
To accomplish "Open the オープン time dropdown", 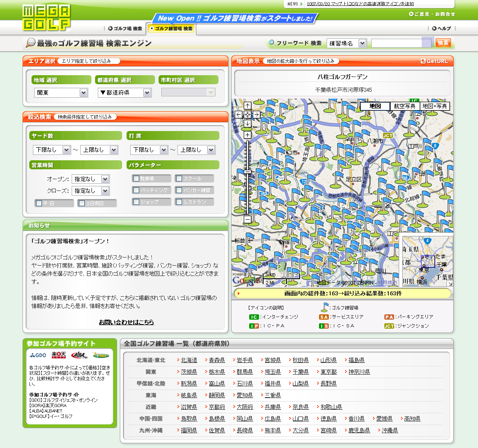I will coord(90,179).
